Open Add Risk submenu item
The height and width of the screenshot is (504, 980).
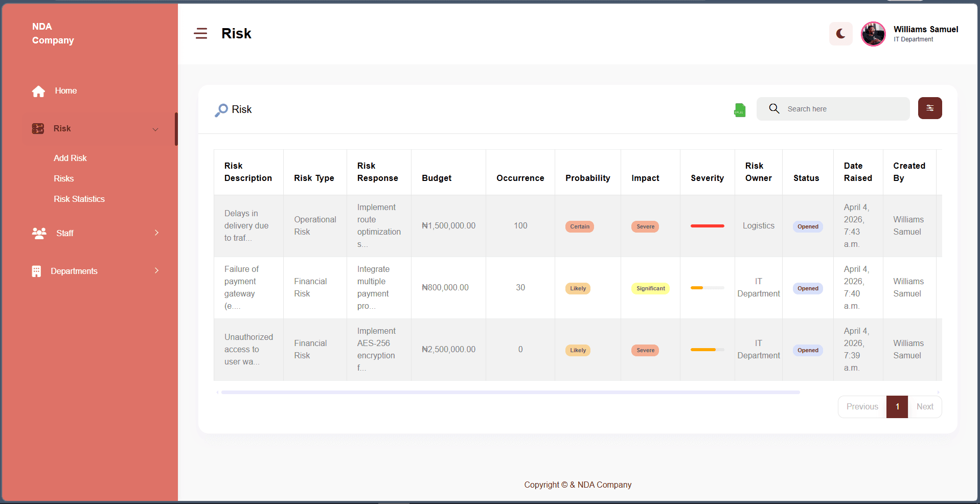(x=70, y=158)
